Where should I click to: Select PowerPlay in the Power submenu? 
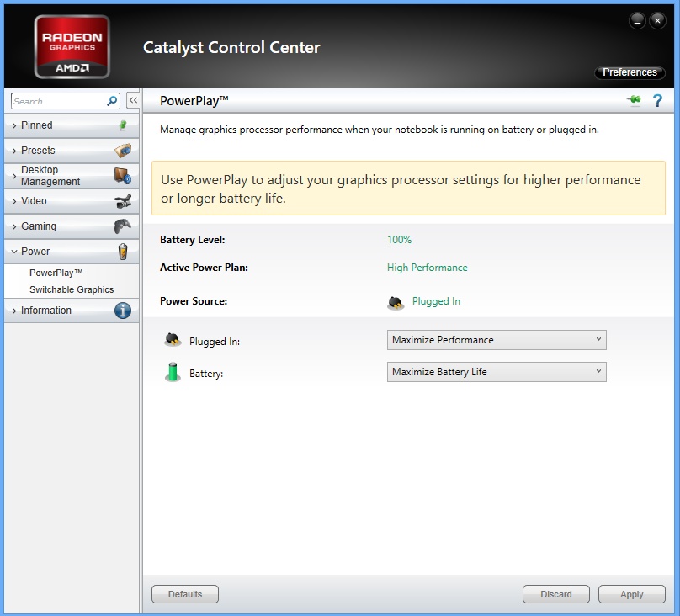pyautogui.click(x=56, y=273)
